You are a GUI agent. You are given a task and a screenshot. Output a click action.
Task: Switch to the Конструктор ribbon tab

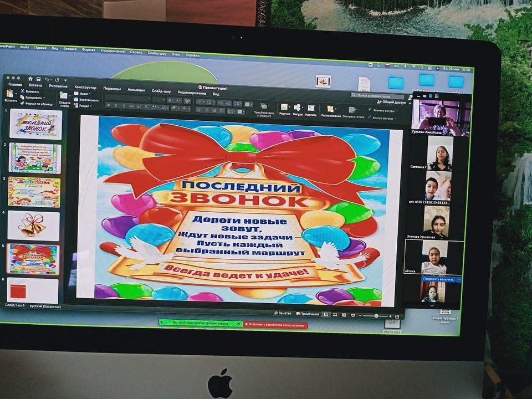pyautogui.click(x=85, y=87)
